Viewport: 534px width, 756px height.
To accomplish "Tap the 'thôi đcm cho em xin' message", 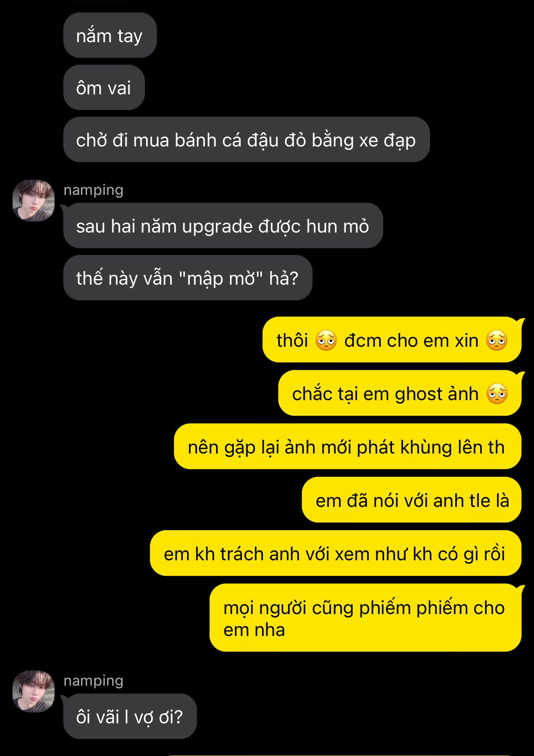I will pos(392,340).
